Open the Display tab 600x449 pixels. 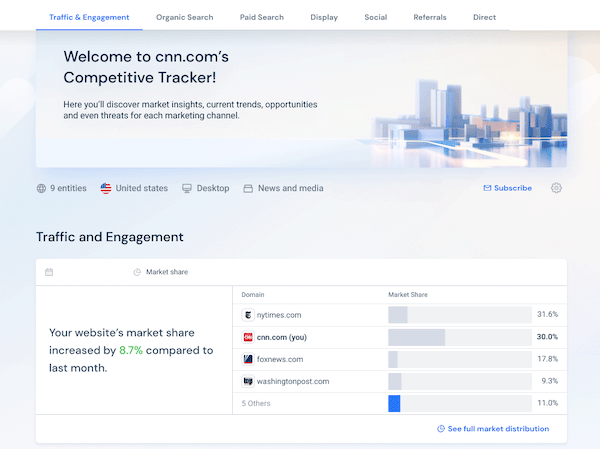pyautogui.click(x=324, y=17)
